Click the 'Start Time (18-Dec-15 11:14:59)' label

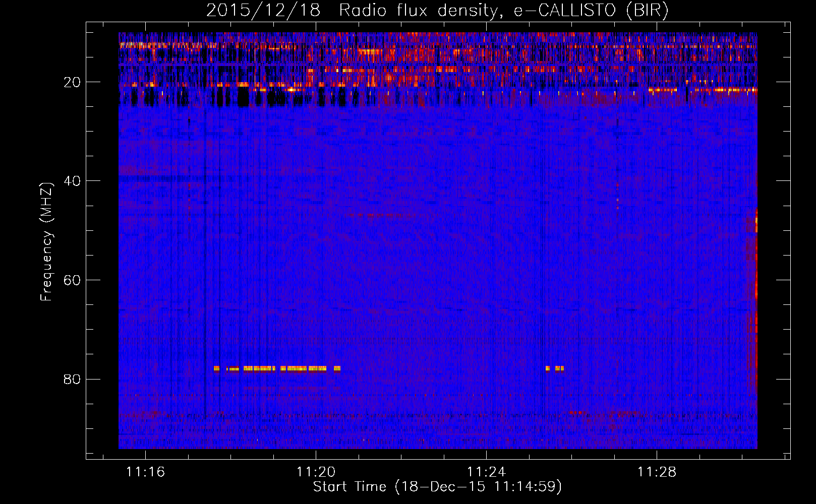[437, 487]
